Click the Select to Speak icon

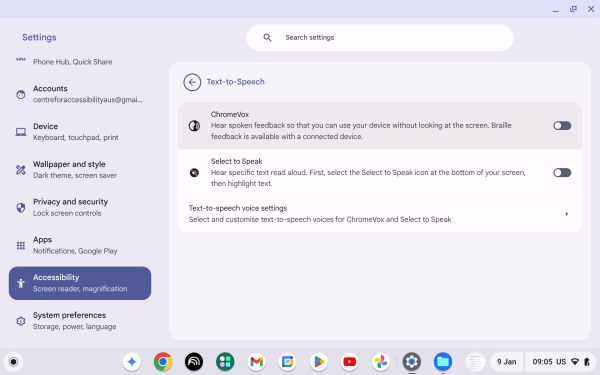[x=194, y=173]
